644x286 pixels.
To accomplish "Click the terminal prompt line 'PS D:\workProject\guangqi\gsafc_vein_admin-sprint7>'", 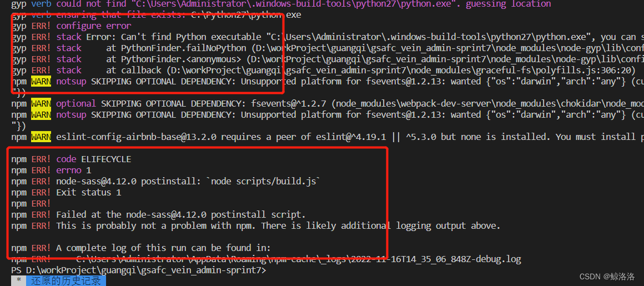I will (138, 270).
